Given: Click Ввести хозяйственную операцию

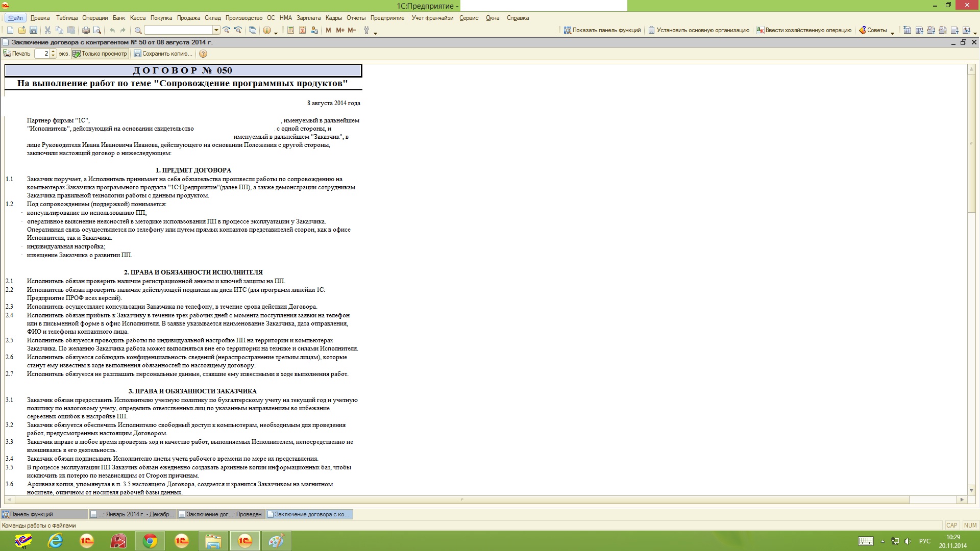Looking at the screenshot, I should [804, 30].
